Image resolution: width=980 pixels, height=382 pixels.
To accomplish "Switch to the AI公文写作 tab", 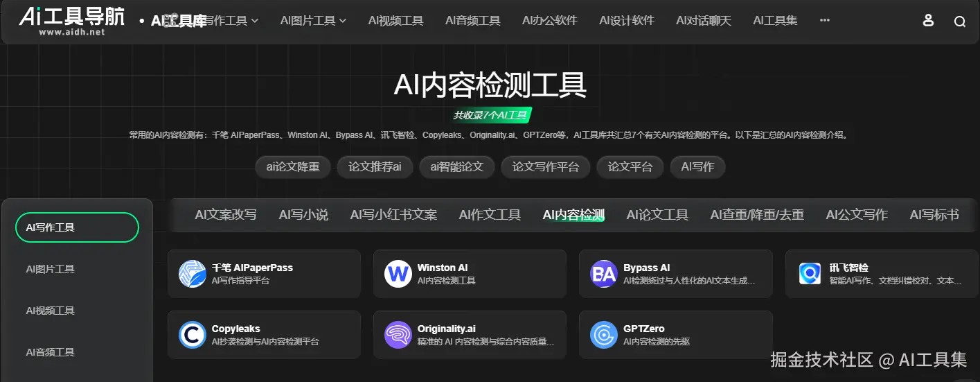I will click(x=857, y=215).
